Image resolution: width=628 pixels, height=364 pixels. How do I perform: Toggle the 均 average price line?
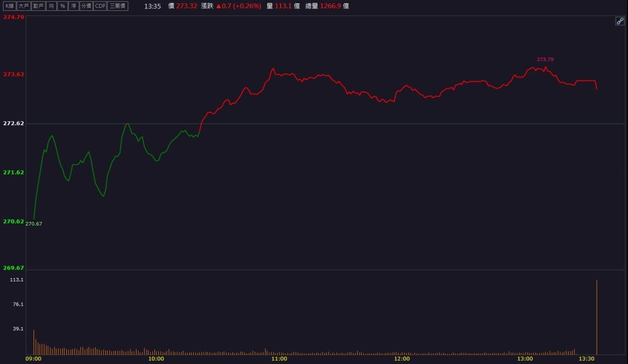coord(51,6)
